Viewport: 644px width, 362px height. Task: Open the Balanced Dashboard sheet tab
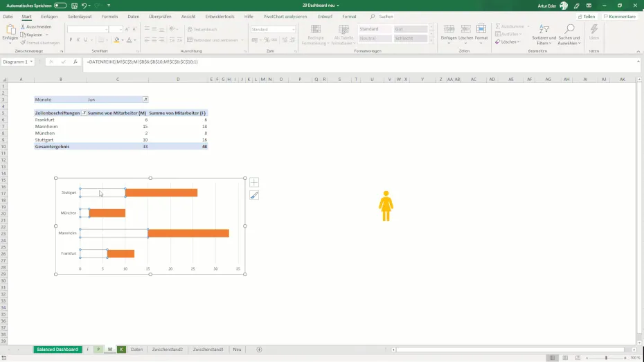[57, 350]
